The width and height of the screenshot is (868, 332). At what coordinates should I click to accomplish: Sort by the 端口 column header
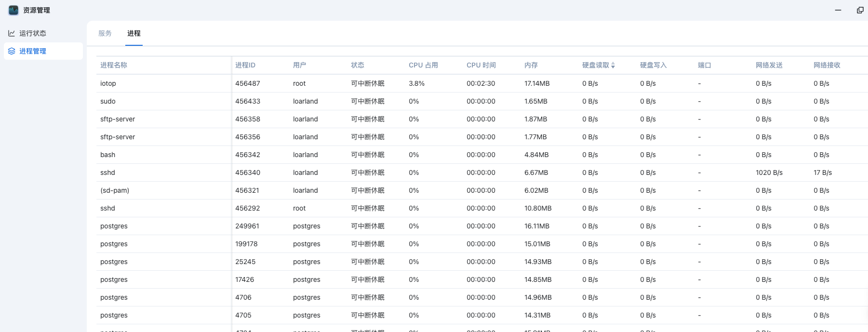click(x=705, y=65)
